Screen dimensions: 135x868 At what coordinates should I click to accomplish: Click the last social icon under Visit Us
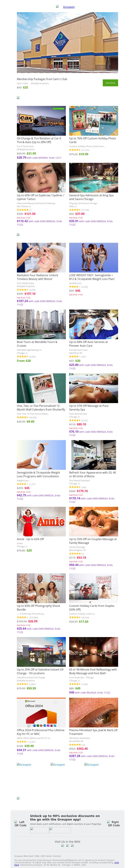(x=72, y=845)
